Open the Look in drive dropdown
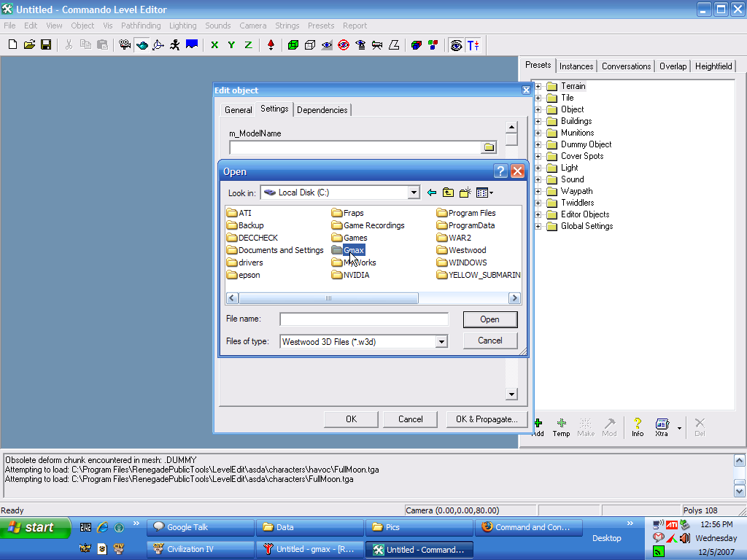Image resolution: width=747 pixels, height=560 pixels. click(x=414, y=192)
